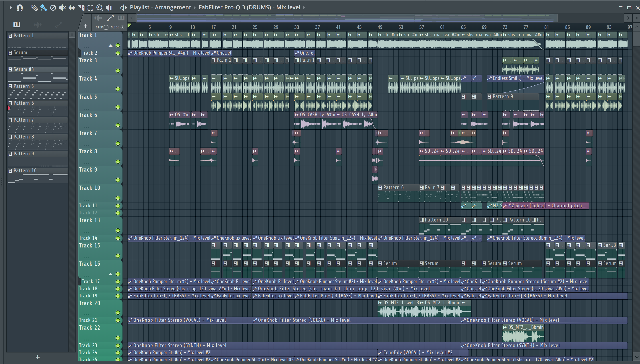This screenshot has width=640, height=364.
Task: Select EchoBoy (VOCAL) Mix level #2 clip
Action: pyautogui.click(x=423, y=352)
